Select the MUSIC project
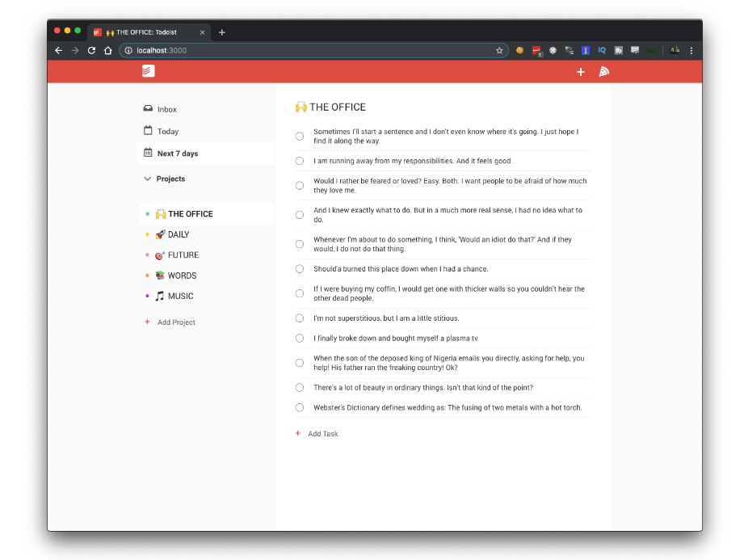 (x=180, y=296)
